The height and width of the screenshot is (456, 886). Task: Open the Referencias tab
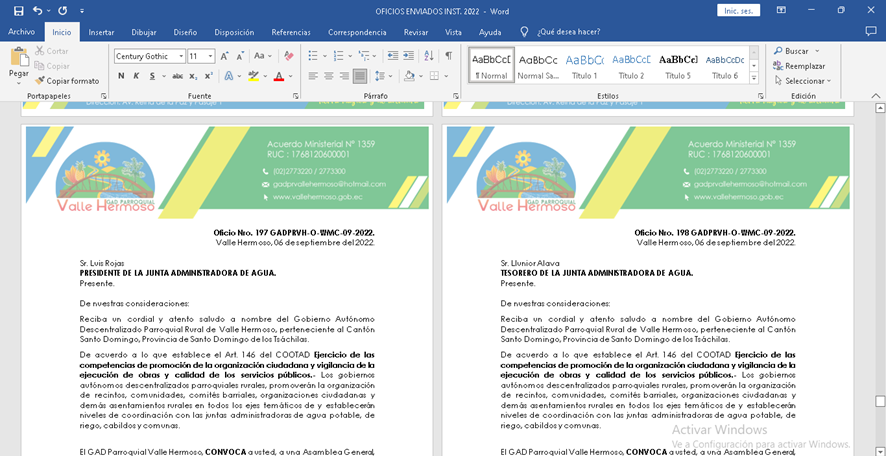click(x=291, y=32)
